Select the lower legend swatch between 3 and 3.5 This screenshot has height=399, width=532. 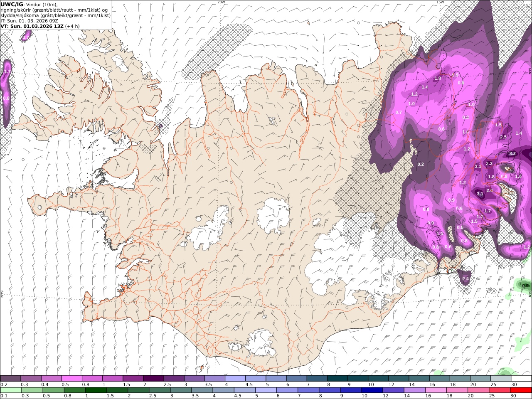pyautogui.click(x=181, y=390)
